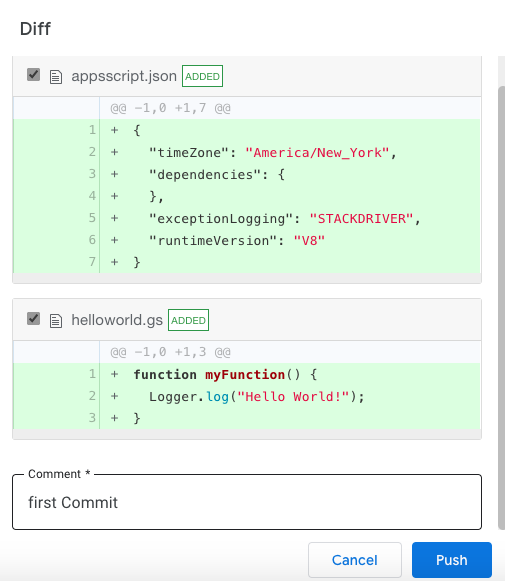
Task: Click the appsscript.json file icon
Action: [56, 77]
